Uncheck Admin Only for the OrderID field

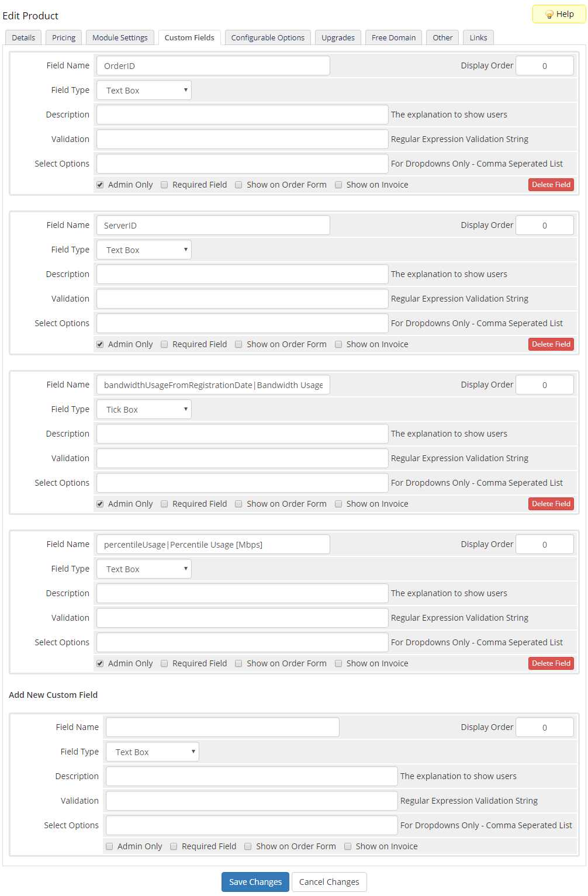[100, 185]
